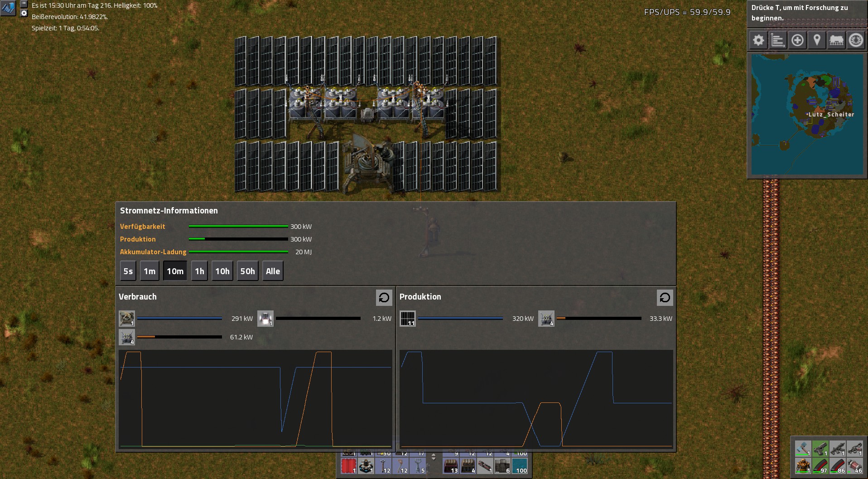The image size is (868, 479).
Task: Pick the big electric pole with 5
Action: tap(418, 466)
